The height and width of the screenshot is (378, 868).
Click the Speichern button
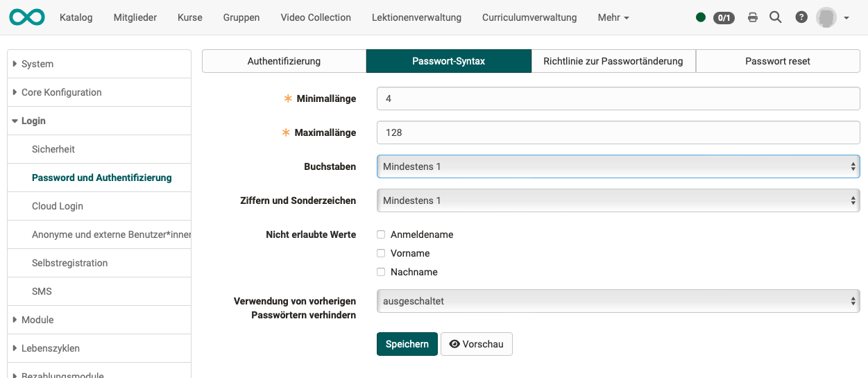point(407,344)
